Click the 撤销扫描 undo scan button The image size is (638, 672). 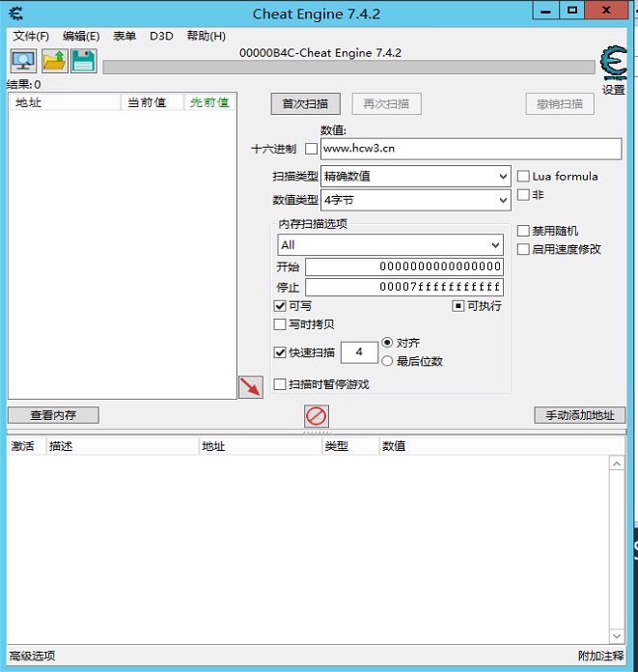[x=560, y=103]
